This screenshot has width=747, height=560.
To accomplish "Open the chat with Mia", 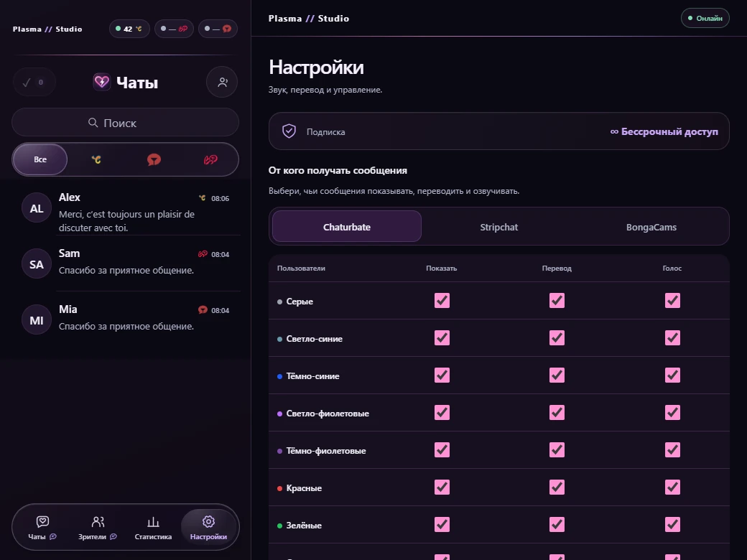I will [126, 319].
